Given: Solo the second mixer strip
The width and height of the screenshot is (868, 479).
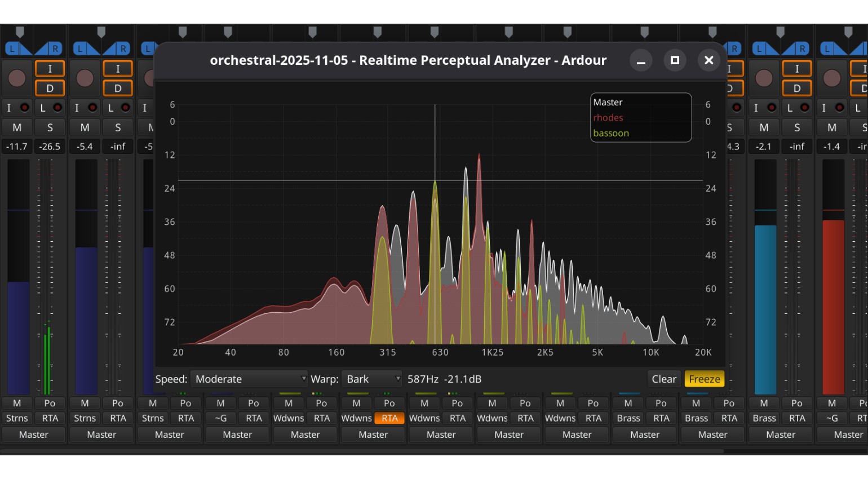Looking at the screenshot, I should coord(117,127).
